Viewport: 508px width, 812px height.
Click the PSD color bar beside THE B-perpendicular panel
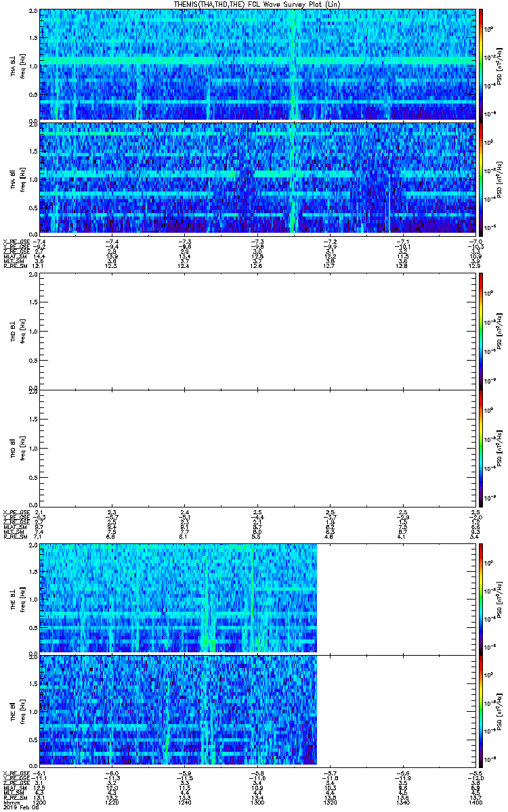482,599
